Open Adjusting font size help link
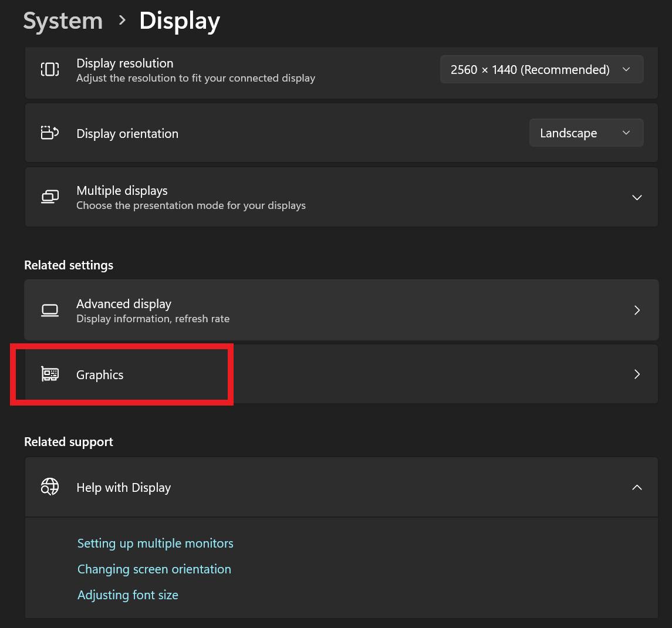Viewport: 672px width, 628px height. click(x=128, y=595)
